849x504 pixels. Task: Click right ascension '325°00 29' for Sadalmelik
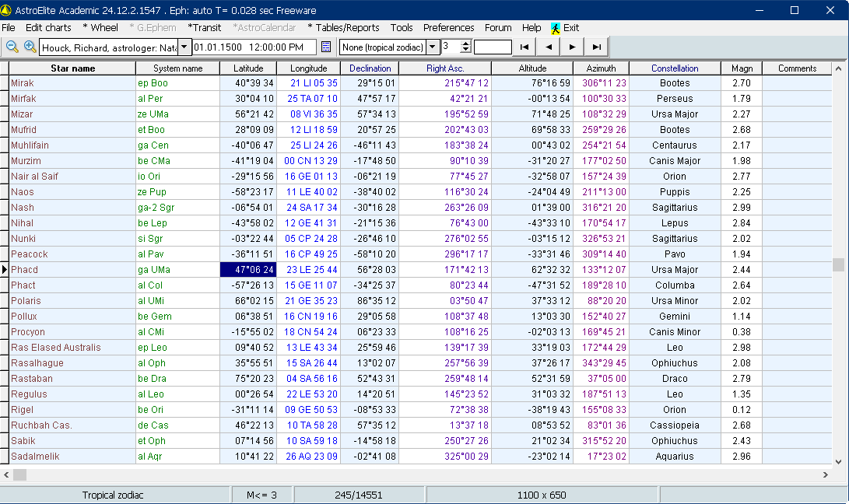pos(467,457)
